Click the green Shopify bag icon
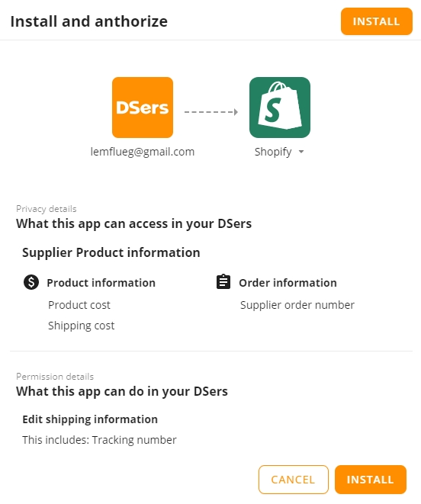Image resolution: width=421 pixels, height=504 pixels. [x=280, y=108]
